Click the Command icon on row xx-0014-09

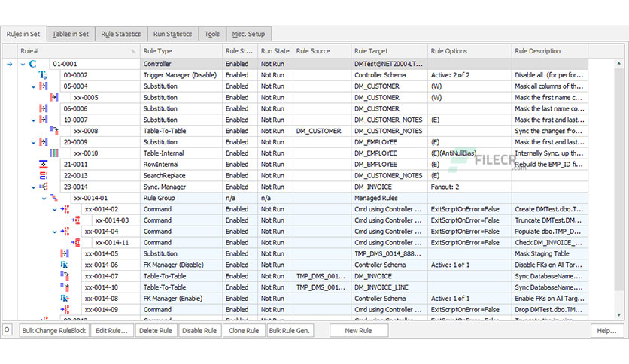pos(65,310)
